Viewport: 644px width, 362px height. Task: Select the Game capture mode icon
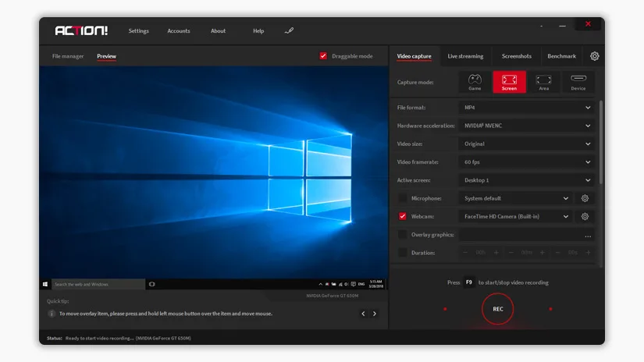point(475,82)
